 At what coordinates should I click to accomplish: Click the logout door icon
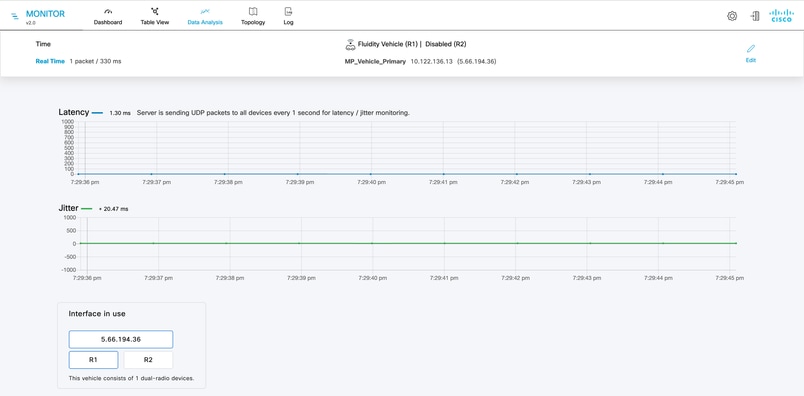tap(755, 16)
